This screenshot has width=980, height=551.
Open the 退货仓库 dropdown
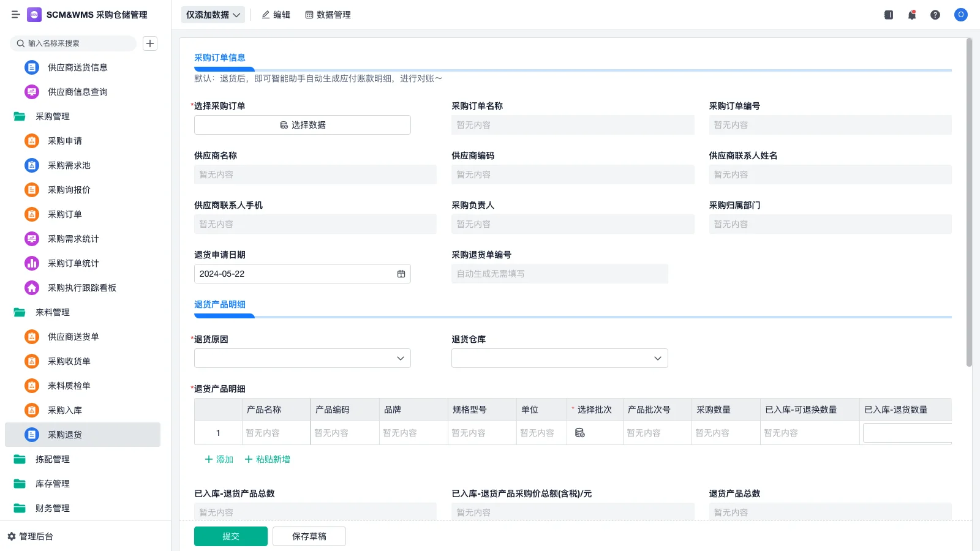560,358
